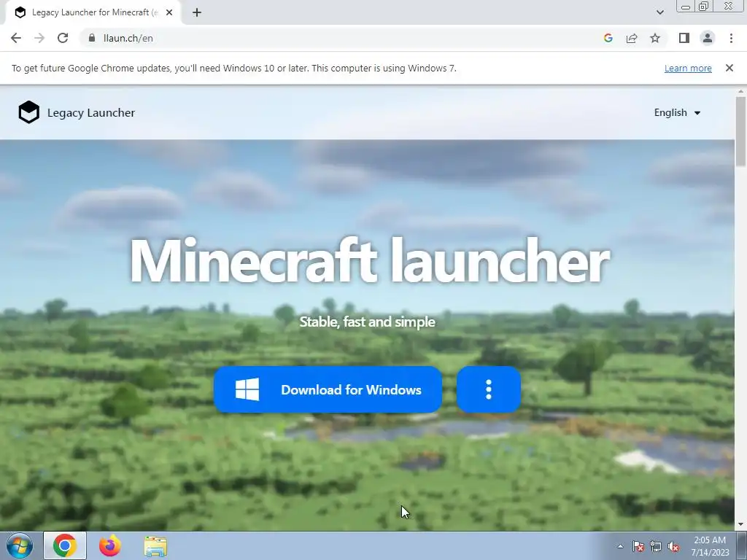Go back with the browser back arrow
Screen dimensions: 747x560
coord(16,38)
